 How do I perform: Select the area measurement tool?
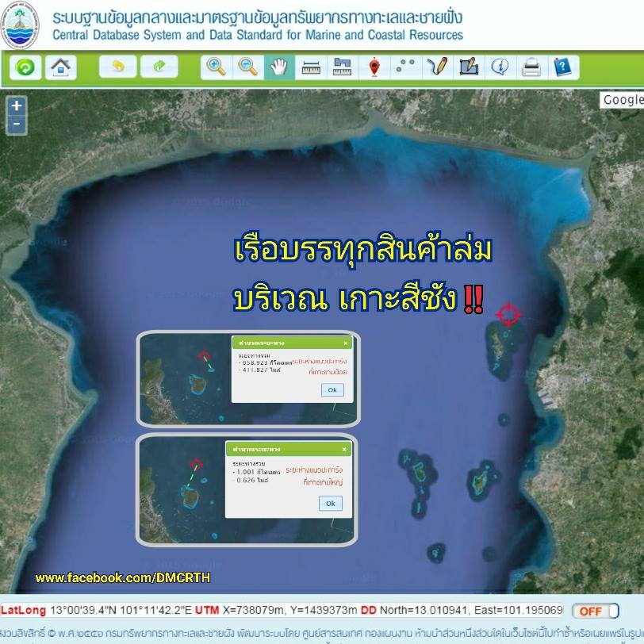[343, 67]
